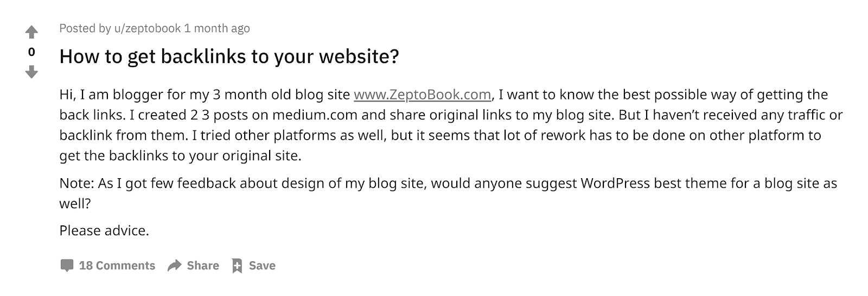This screenshot has height=296, width=868.
Task: Click the paragraph starting with "Note:"
Action: (x=449, y=193)
